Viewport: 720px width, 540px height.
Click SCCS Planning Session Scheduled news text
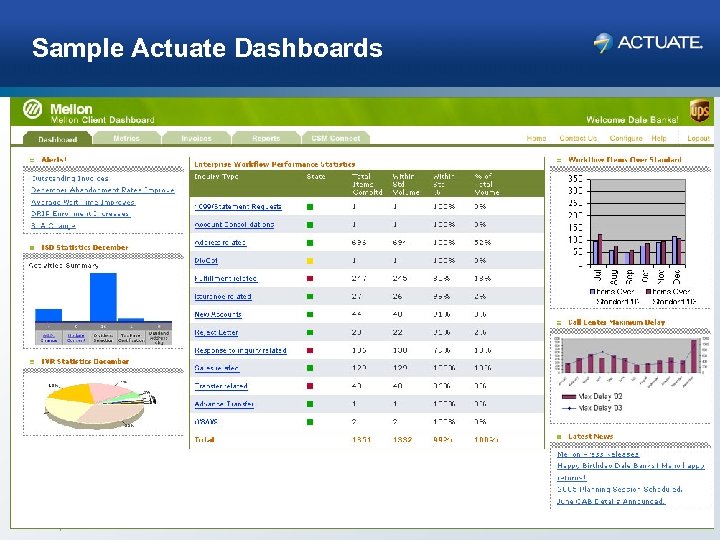coord(619,489)
